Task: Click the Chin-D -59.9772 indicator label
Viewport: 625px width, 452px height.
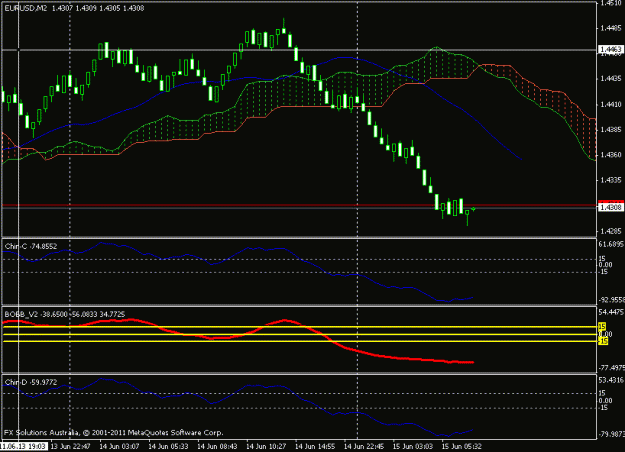Action: coord(31,382)
